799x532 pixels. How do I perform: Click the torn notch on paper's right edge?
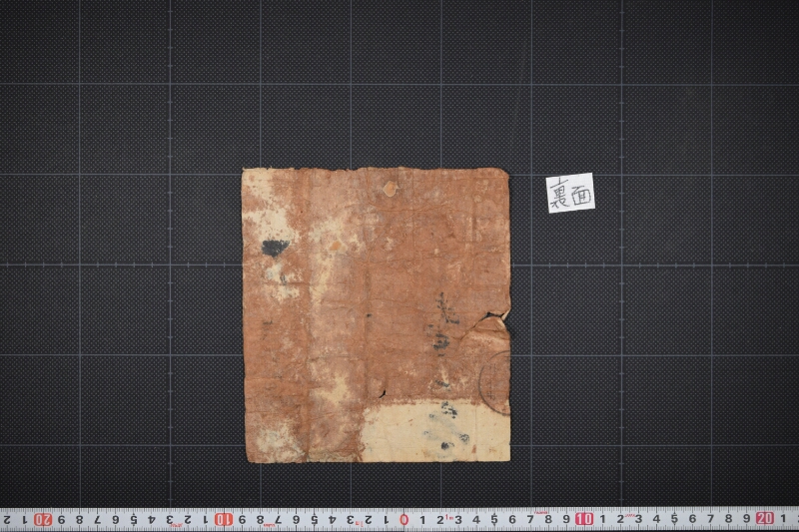[x=498, y=316]
